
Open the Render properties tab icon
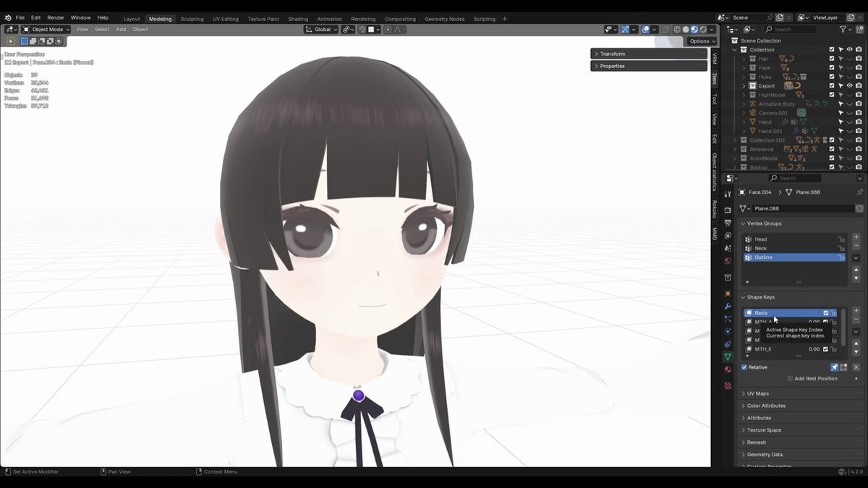(728, 210)
